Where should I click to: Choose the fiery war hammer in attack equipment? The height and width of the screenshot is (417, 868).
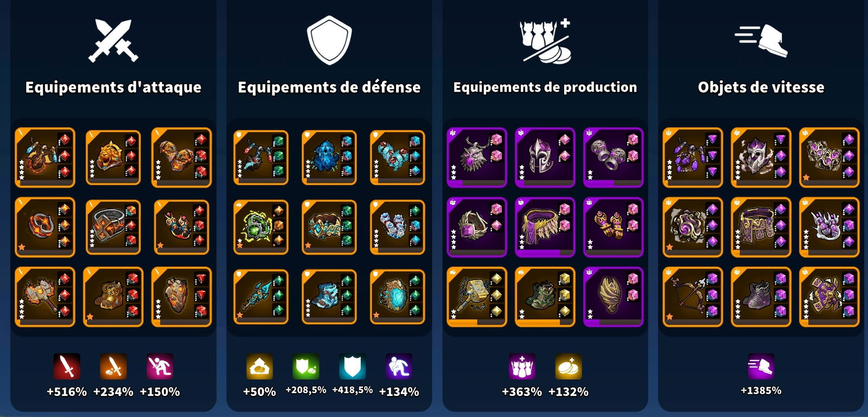45,297
